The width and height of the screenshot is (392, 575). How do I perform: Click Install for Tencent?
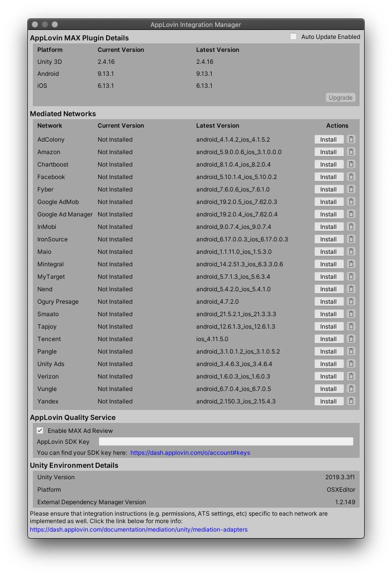[x=329, y=339]
